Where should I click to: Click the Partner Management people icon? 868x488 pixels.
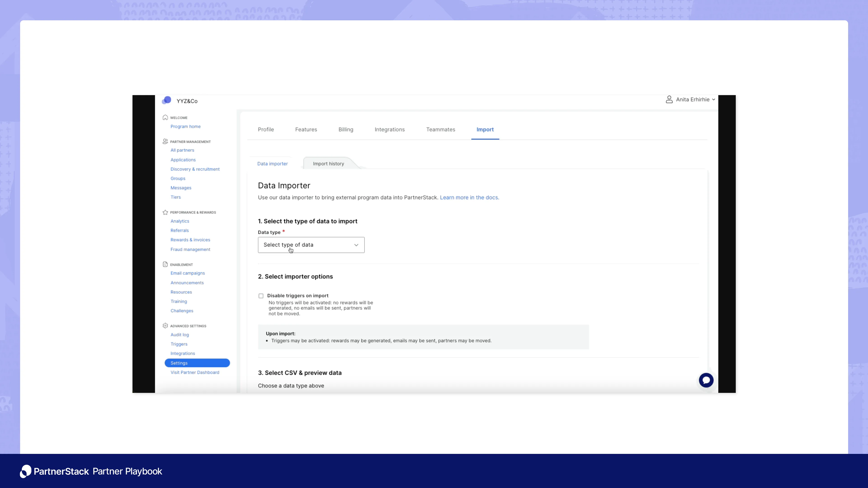pyautogui.click(x=165, y=141)
